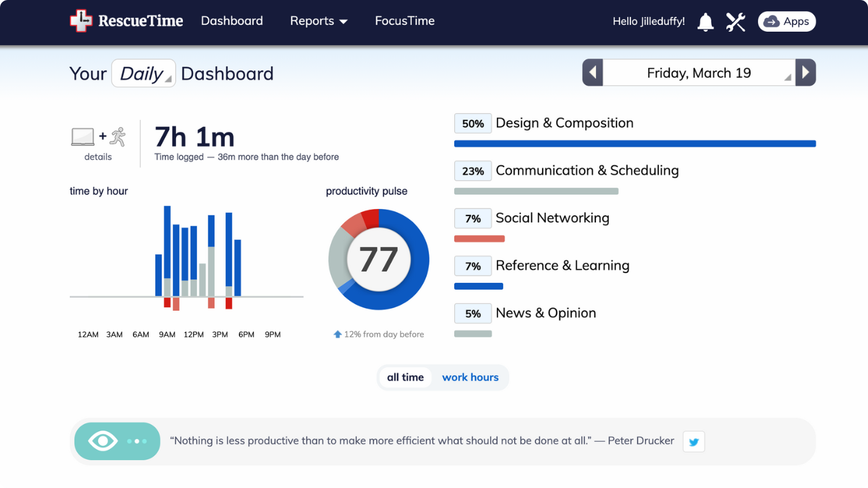Click Hello jilleduffy! account greeting
The height and width of the screenshot is (488, 868).
click(649, 22)
